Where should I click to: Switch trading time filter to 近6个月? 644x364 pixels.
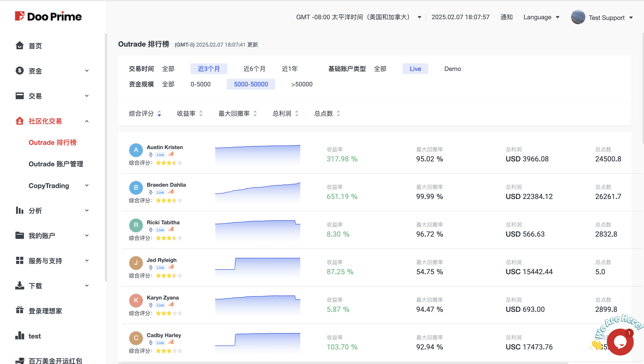tap(254, 69)
